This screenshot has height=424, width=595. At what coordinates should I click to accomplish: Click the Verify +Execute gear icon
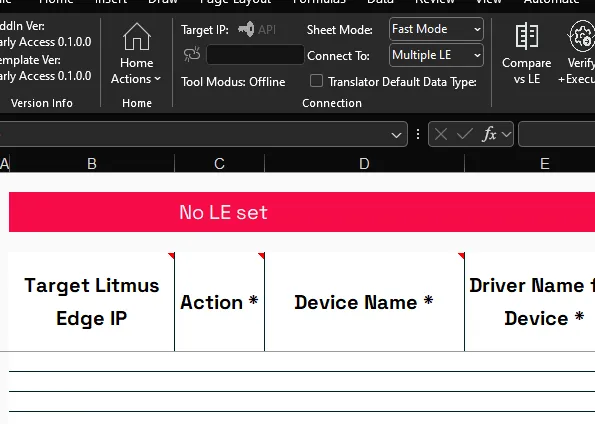581,36
